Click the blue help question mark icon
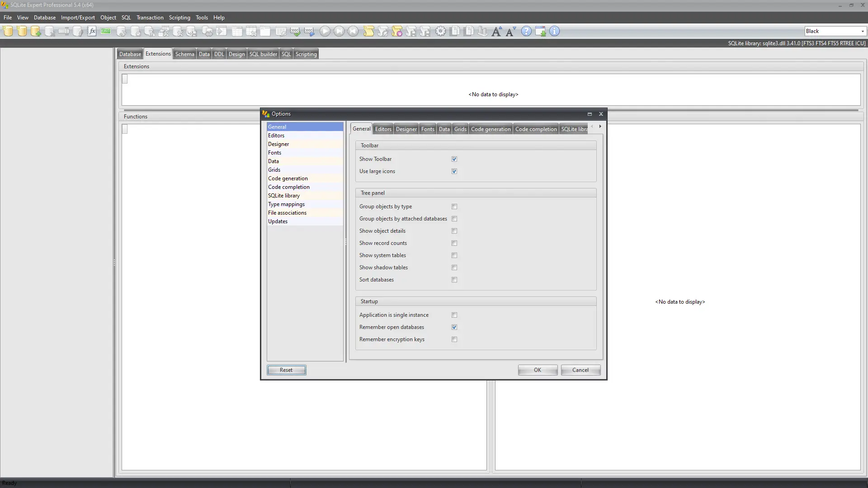The height and width of the screenshot is (488, 868). coord(526,31)
